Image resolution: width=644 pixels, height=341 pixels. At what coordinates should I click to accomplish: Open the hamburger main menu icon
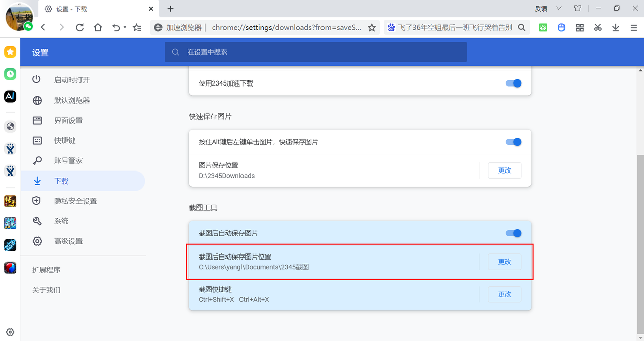(633, 27)
